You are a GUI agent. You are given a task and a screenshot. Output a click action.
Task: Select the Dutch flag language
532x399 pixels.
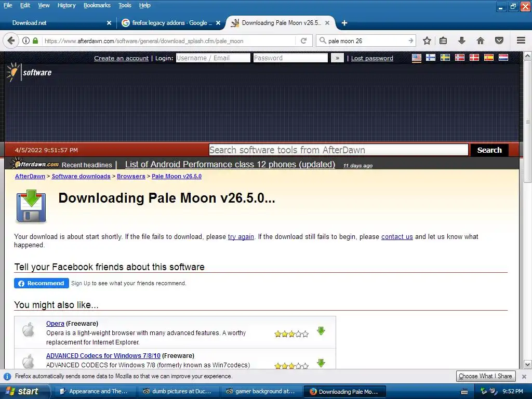(503, 58)
